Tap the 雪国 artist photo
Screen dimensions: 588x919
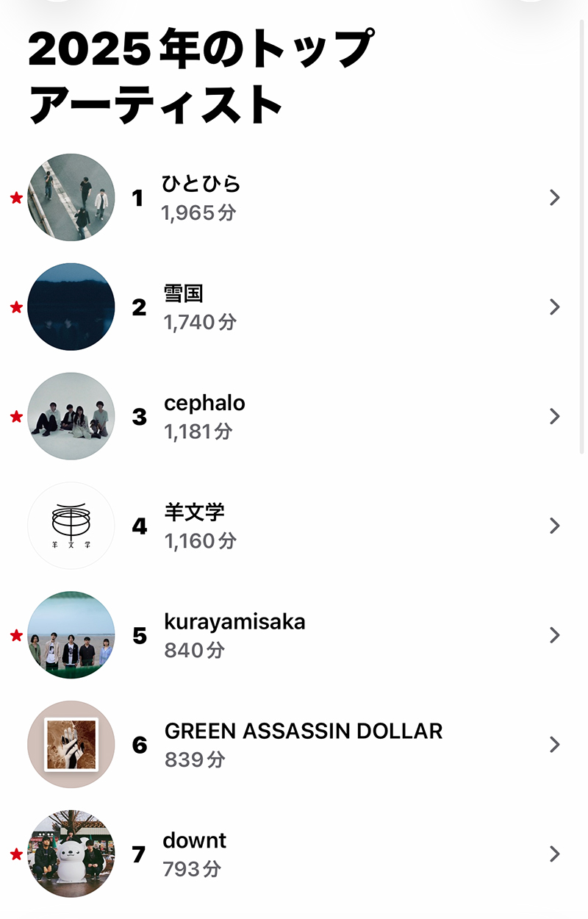pos(71,307)
